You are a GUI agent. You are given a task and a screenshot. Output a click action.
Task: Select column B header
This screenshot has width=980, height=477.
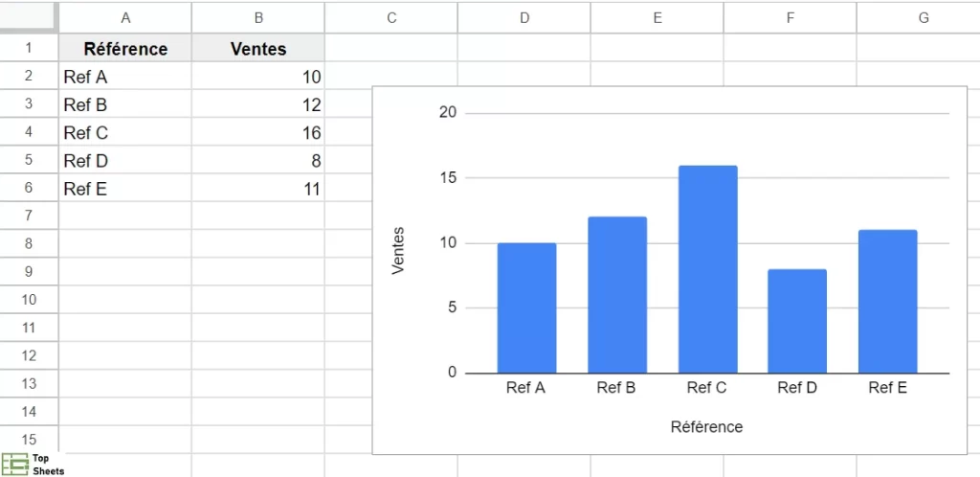(x=258, y=17)
